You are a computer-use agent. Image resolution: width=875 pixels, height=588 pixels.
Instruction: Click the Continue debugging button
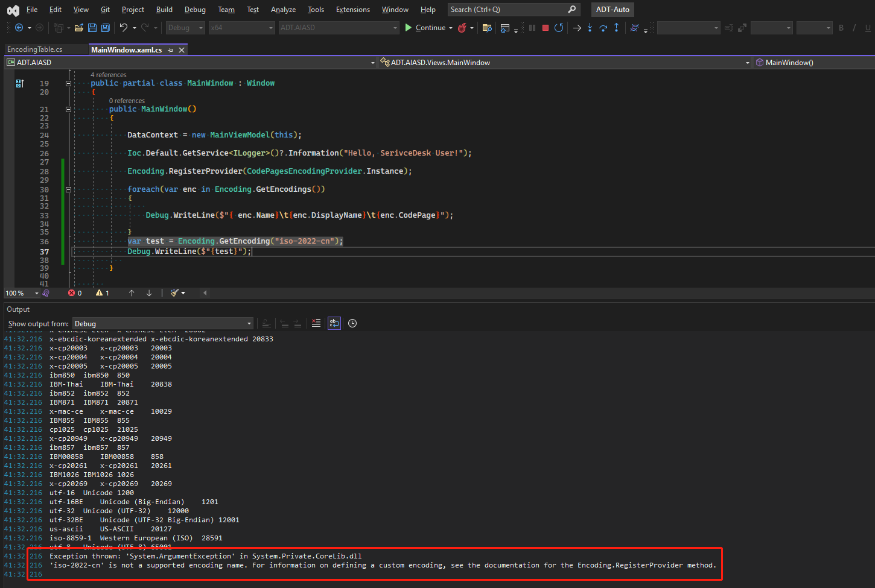425,28
